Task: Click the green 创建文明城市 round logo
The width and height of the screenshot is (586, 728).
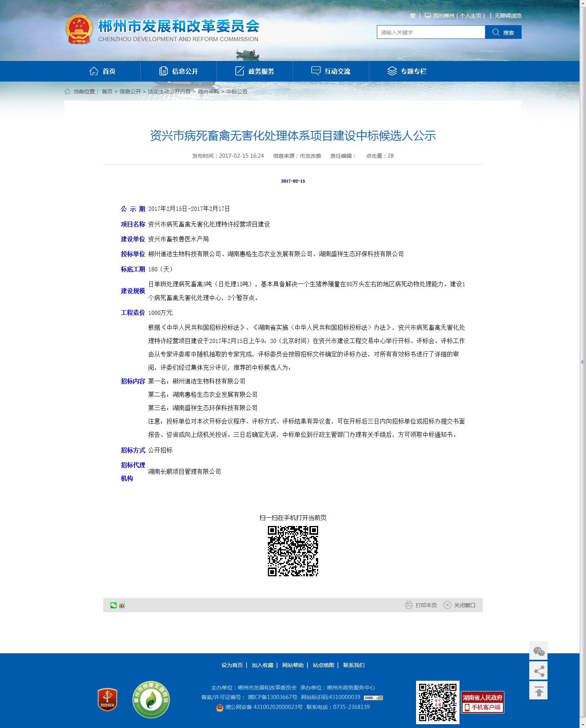Action: tap(151, 700)
